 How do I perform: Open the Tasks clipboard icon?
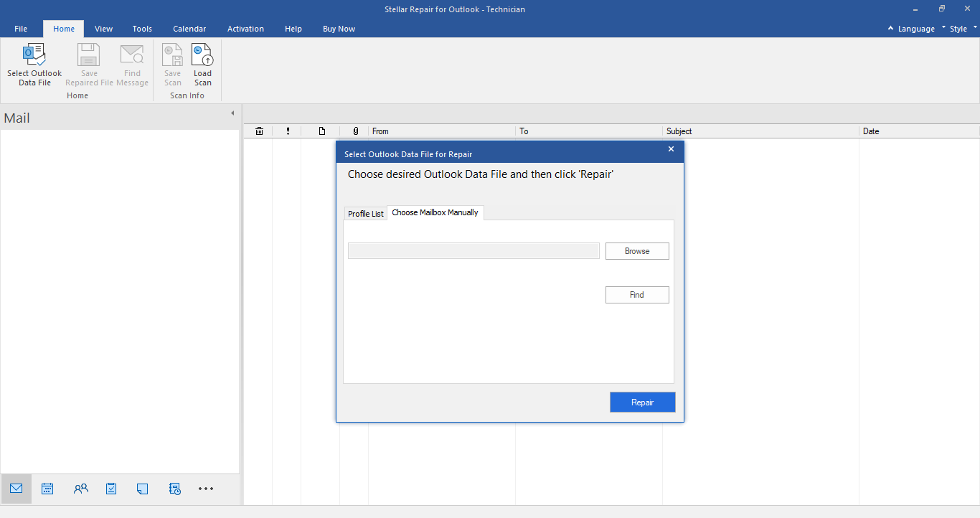click(111, 489)
